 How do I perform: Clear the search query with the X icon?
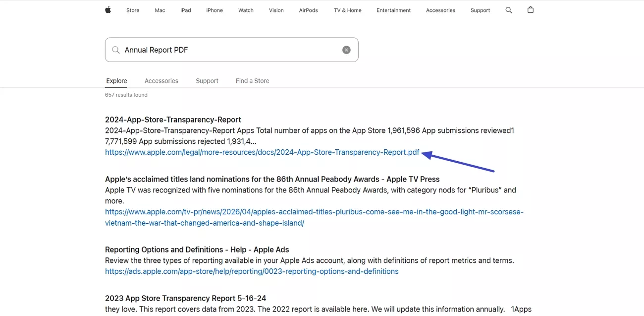pos(346,50)
